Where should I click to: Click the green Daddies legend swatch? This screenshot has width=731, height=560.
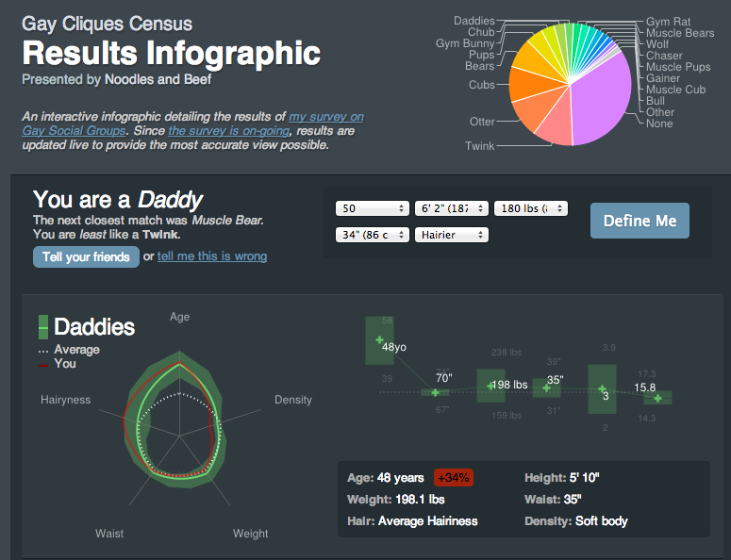point(42,327)
